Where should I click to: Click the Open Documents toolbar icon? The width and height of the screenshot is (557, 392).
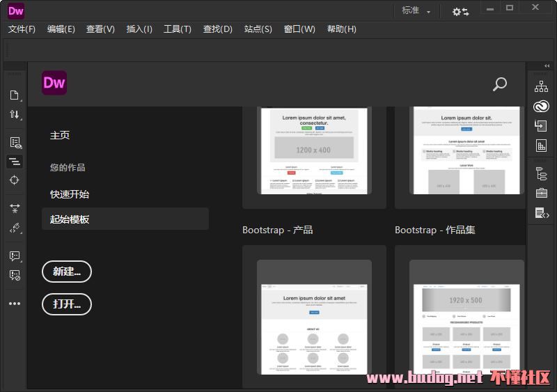[15, 95]
